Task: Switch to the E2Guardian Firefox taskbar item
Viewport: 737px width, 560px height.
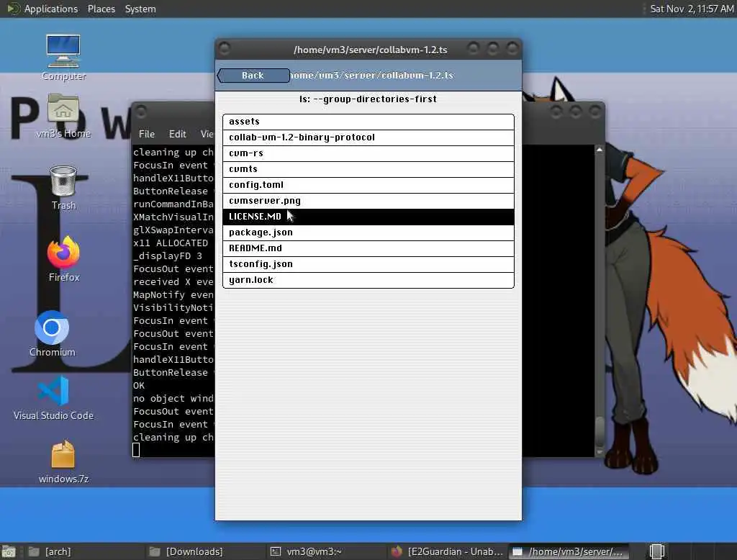Action: point(447,551)
